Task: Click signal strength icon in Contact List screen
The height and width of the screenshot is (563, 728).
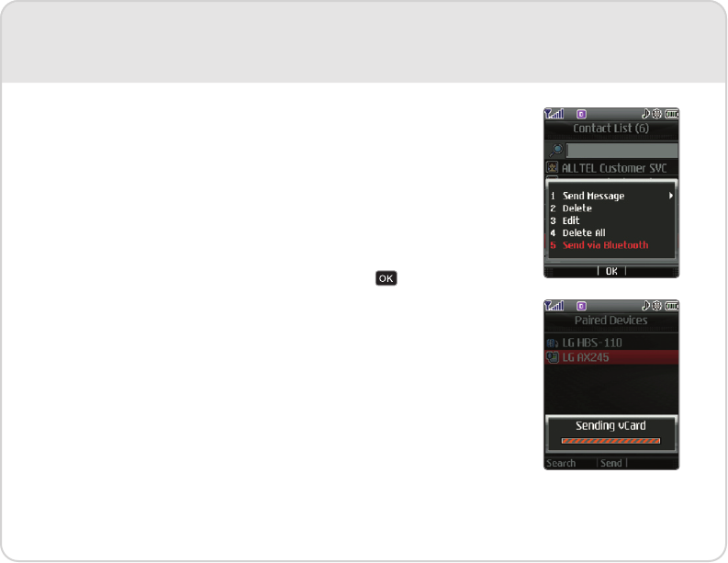Action: tap(554, 113)
